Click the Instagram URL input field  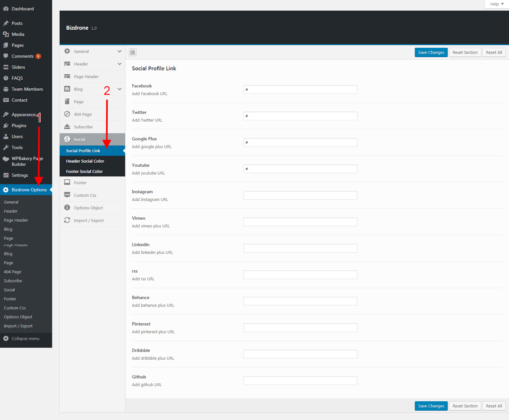tap(300, 195)
